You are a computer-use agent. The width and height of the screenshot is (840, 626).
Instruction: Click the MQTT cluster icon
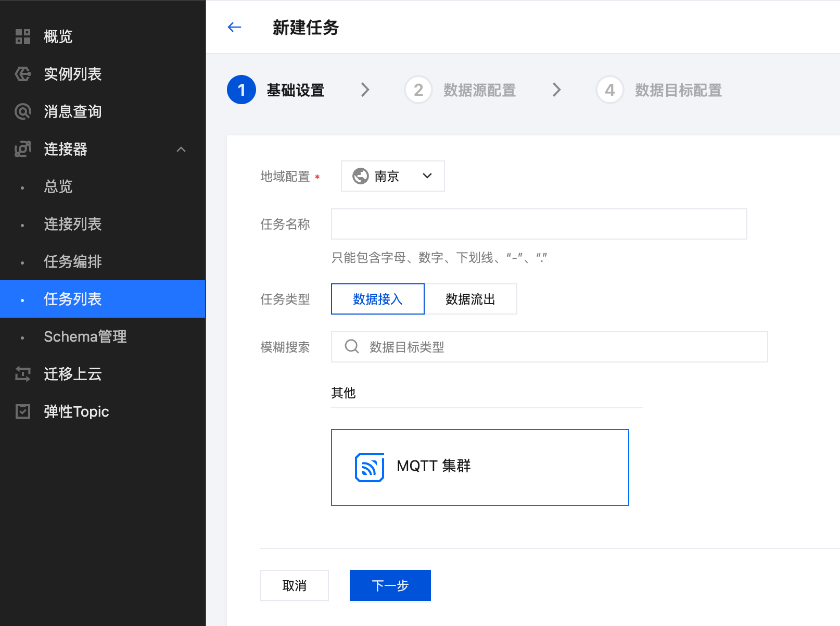pos(370,467)
